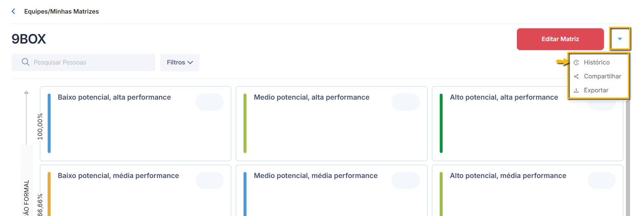Click the Equipes/Minhas Matrizes breadcrumb
Image resolution: width=644 pixels, height=216 pixels.
pyautogui.click(x=61, y=11)
